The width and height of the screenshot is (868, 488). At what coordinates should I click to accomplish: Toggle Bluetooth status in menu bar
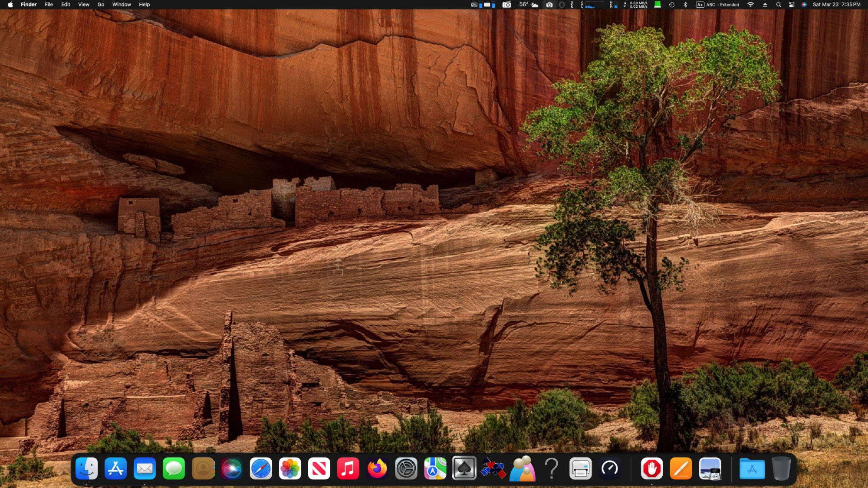pyautogui.click(x=685, y=4)
